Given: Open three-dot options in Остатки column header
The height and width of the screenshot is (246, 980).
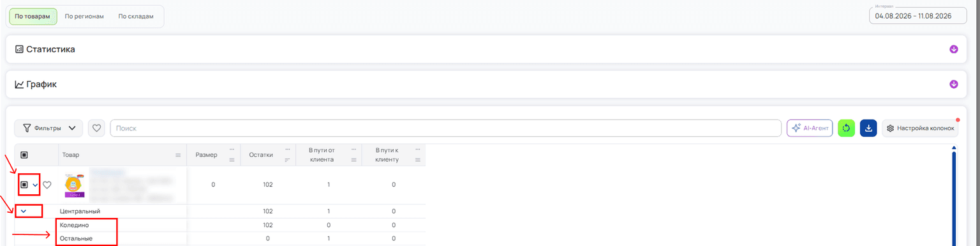Looking at the screenshot, I should [x=287, y=150].
